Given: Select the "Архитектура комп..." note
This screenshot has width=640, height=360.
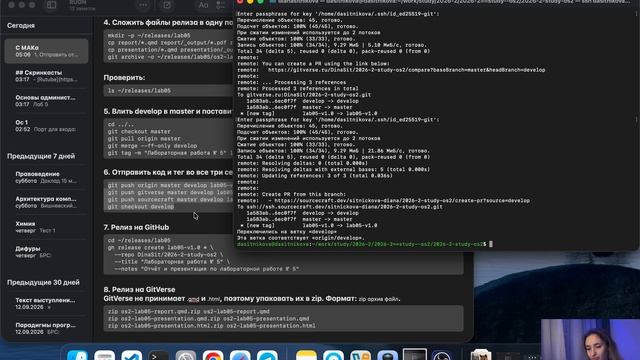Looking at the screenshot, I should click(x=47, y=202).
